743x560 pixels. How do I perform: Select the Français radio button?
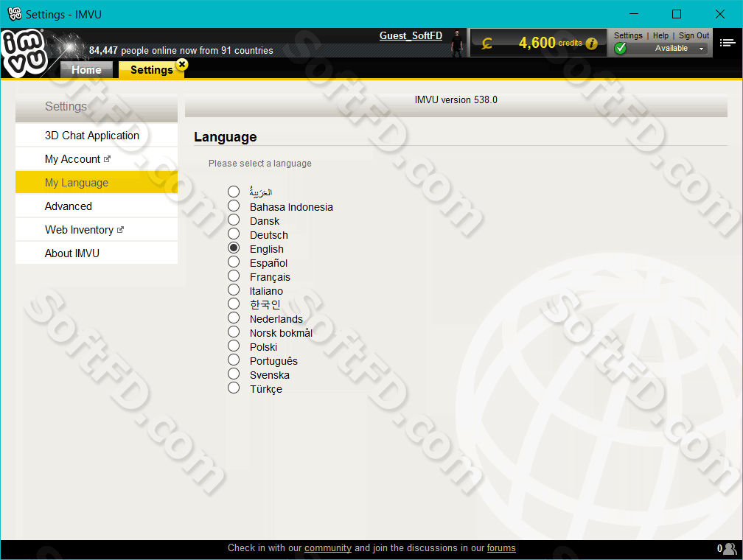tap(234, 276)
